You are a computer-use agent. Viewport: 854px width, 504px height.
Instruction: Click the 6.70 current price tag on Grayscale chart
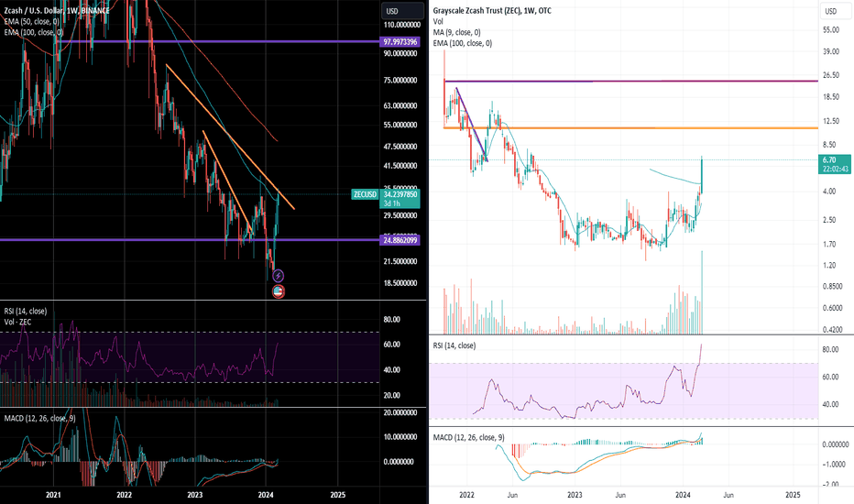click(835, 164)
